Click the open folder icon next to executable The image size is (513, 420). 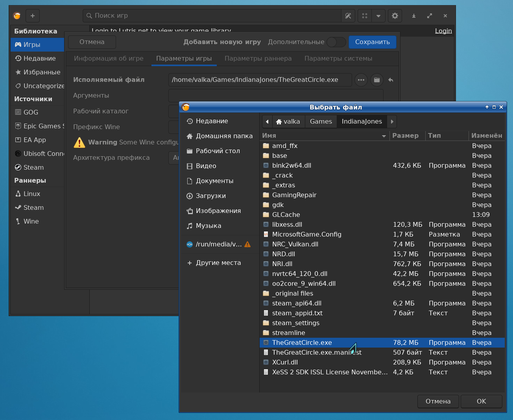tap(377, 80)
